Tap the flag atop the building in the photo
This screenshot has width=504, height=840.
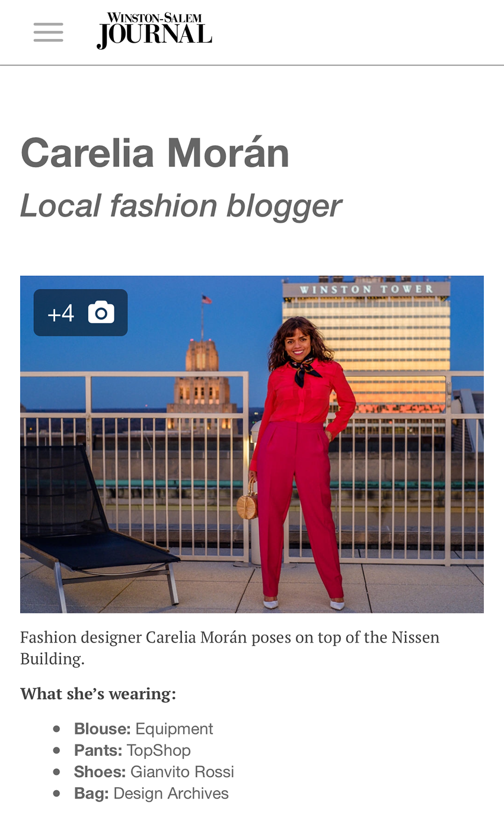pyautogui.click(x=206, y=299)
